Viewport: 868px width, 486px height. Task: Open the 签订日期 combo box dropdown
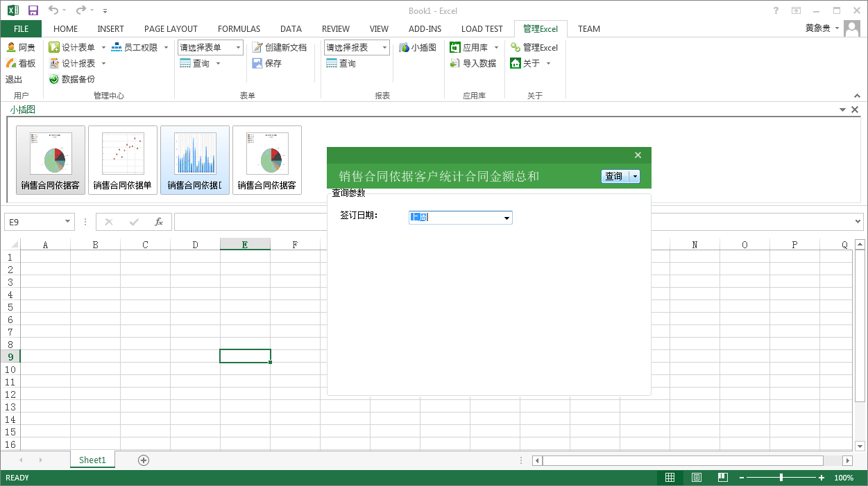click(x=507, y=218)
